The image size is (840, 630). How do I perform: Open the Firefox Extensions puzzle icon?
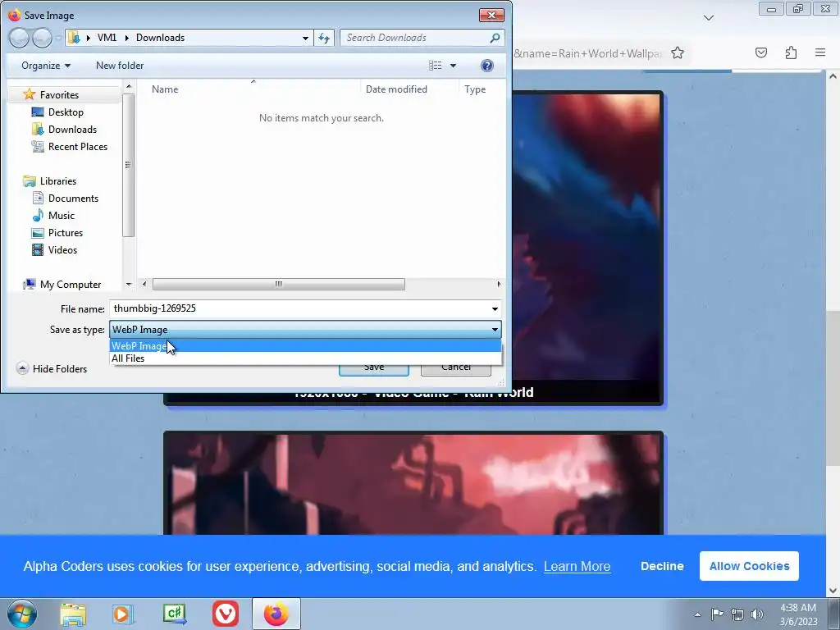coord(791,52)
